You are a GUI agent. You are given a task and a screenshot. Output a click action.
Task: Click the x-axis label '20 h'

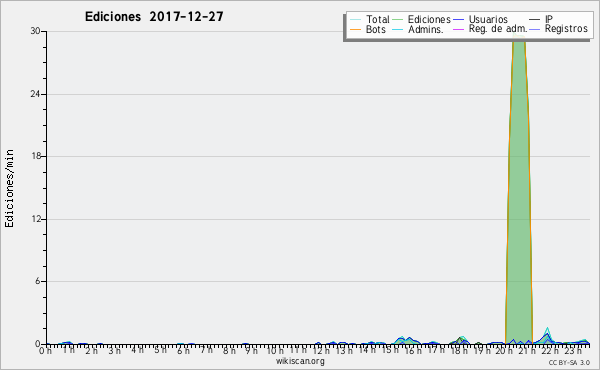[x=504, y=350]
